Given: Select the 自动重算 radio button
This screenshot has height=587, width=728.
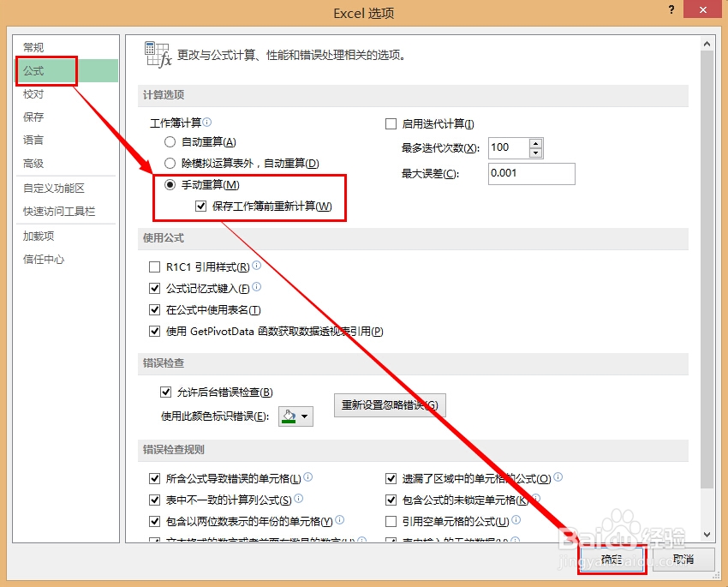Looking at the screenshot, I should (170, 140).
